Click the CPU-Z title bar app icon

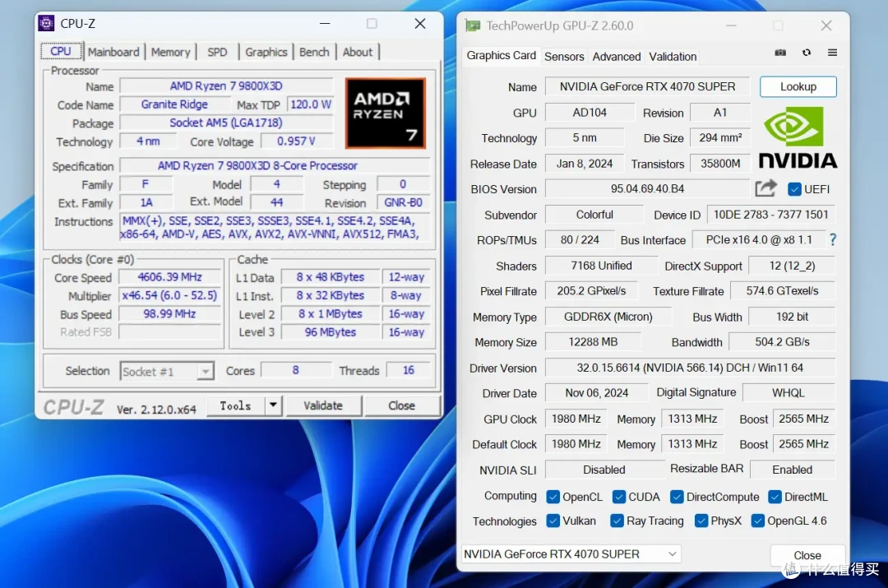click(x=46, y=23)
